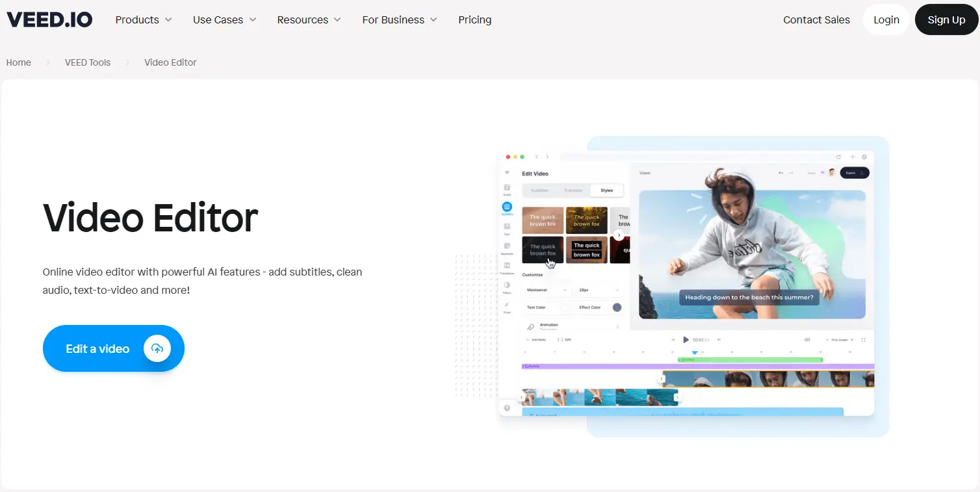Viewport: 980px width, 492px height.
Task: Click the blue timeline playhead marker
Action: (695, 353)
